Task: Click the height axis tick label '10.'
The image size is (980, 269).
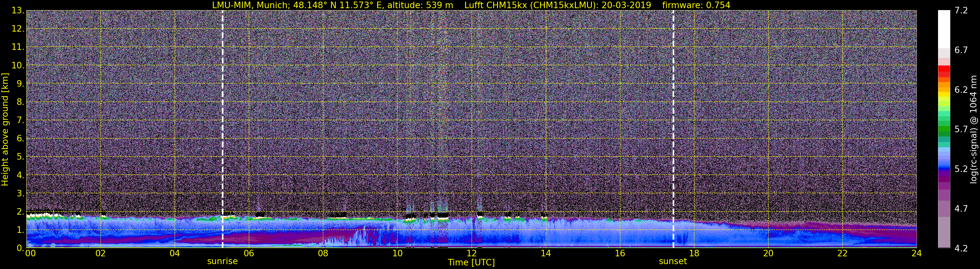Action: (x=18, y=65)
